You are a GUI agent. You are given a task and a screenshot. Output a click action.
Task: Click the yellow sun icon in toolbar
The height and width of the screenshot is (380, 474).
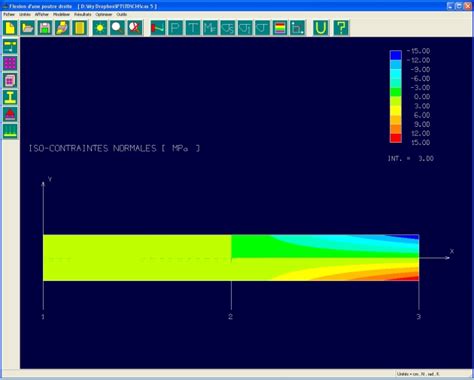[100, 28]
